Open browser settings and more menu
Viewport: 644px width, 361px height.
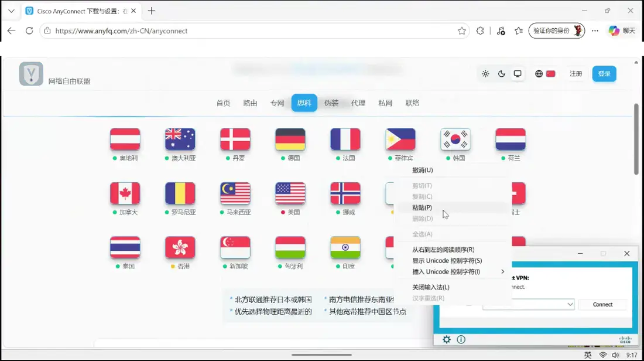tap(595, 31)
